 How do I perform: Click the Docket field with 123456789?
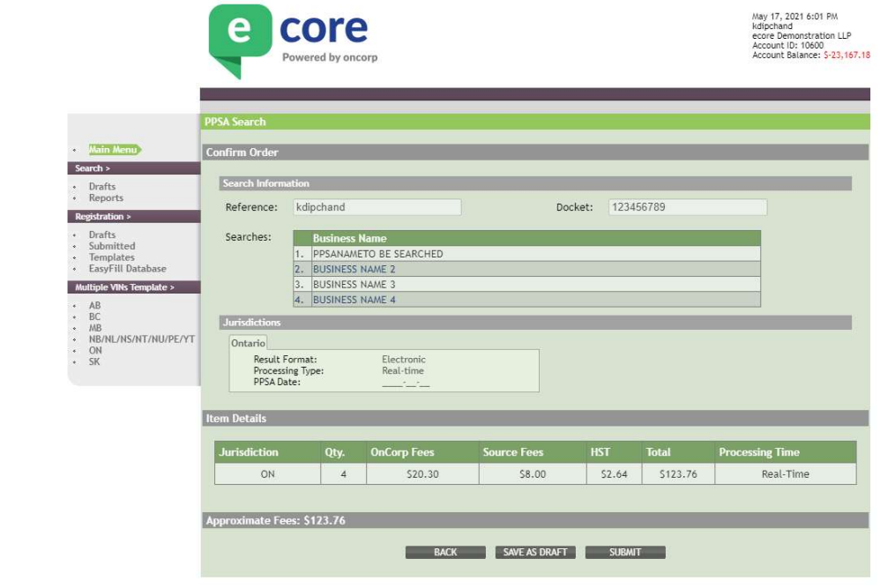point(688,207)
